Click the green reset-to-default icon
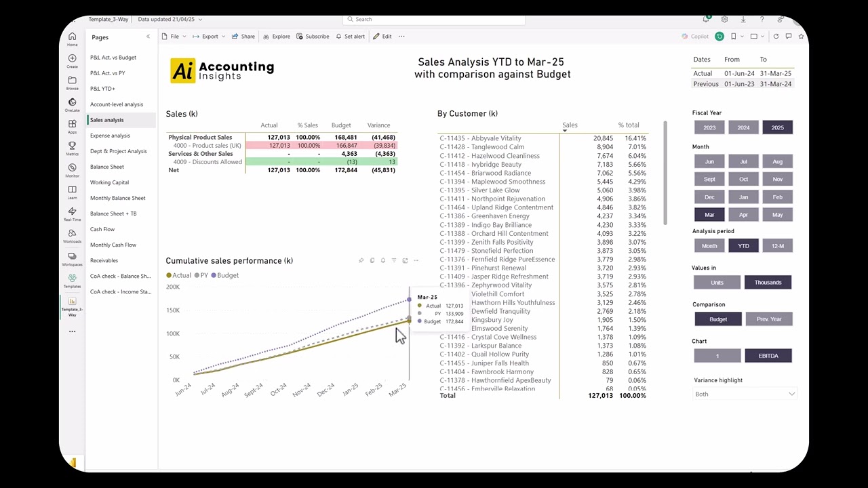The height and width of the screenshot is (488, 868). [719, 37]
